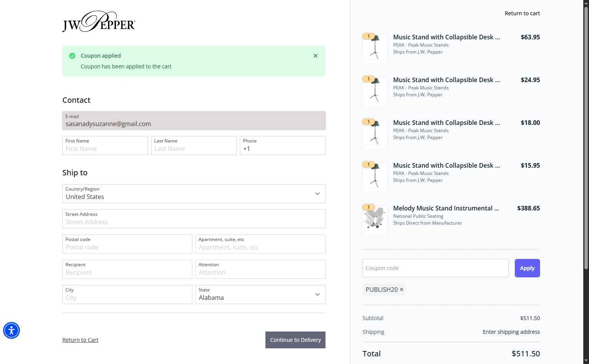
Task: Apply the coupon code
Action: pos(527,268)
